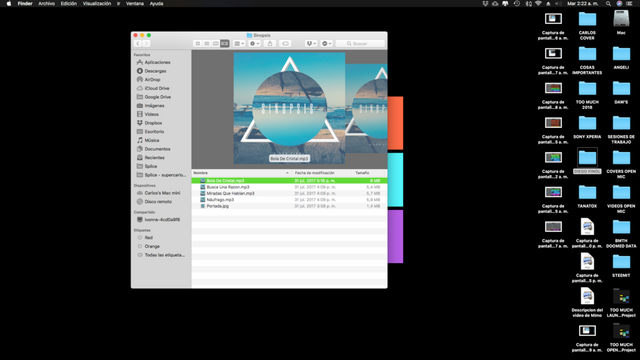This screenshot has height=360, width=640.
Task: Select the Red tag in sidebar
Action: click(x=148, y=238)
